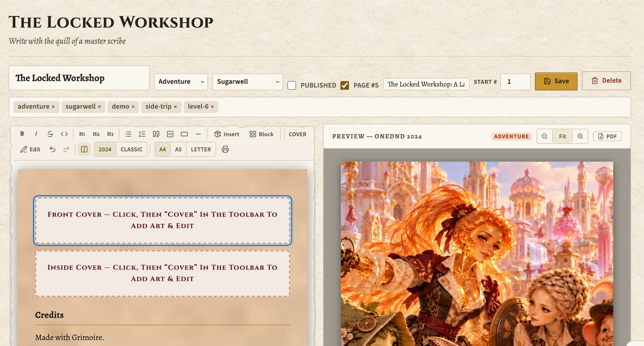Screen dimensions: 644x346
Task: Uncheck the Page #s checkbox
Action: pyautogui.click(x=345, y=85)
